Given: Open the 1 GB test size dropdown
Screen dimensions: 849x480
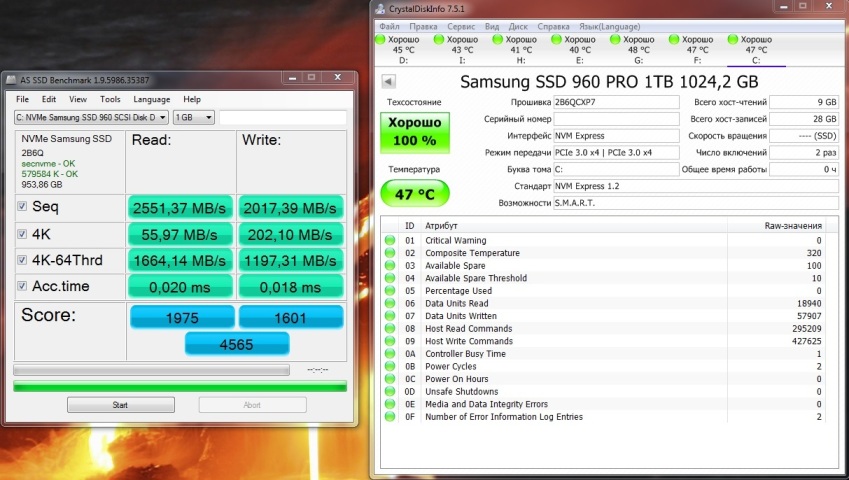Looking at the screenshot, I should tap(193, 117).
